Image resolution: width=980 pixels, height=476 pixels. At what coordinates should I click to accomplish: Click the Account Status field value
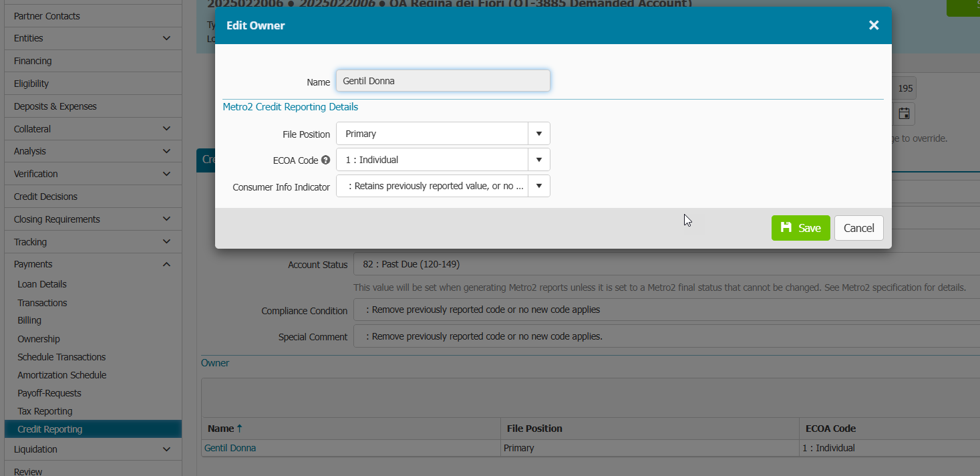pos(666,264)
